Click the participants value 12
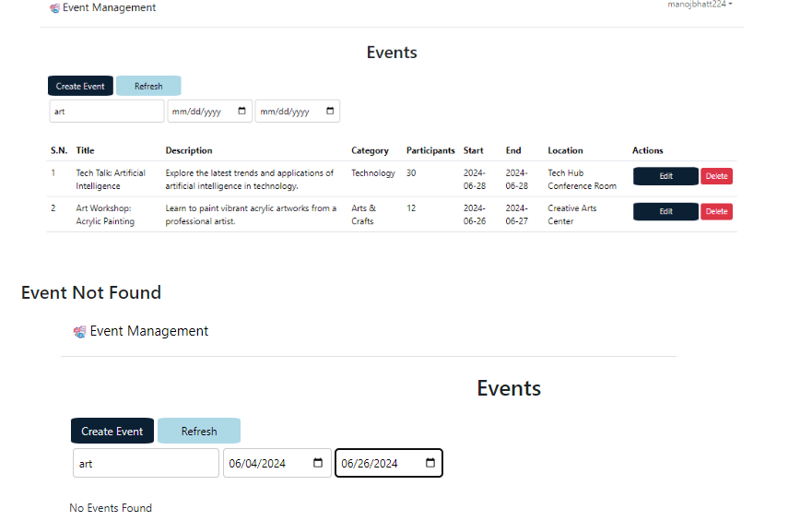 pyautogui.click(x=411, y=208)
